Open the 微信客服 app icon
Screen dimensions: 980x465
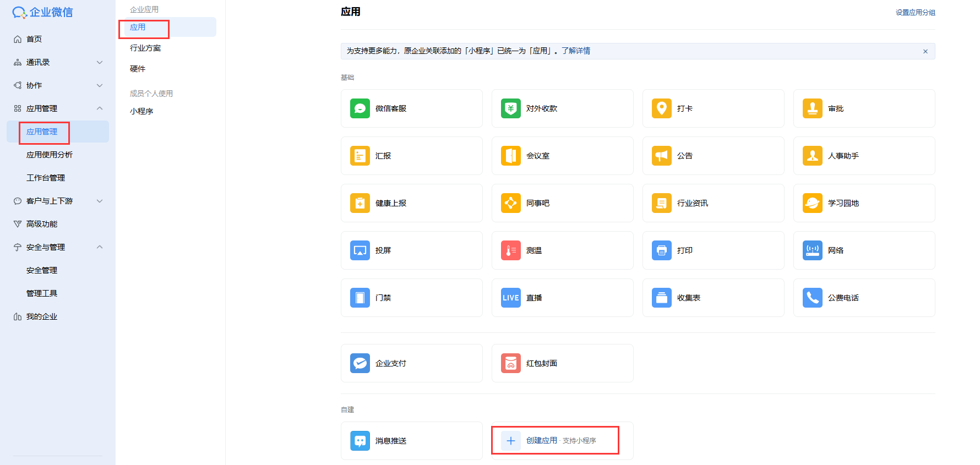coord(360,108)
